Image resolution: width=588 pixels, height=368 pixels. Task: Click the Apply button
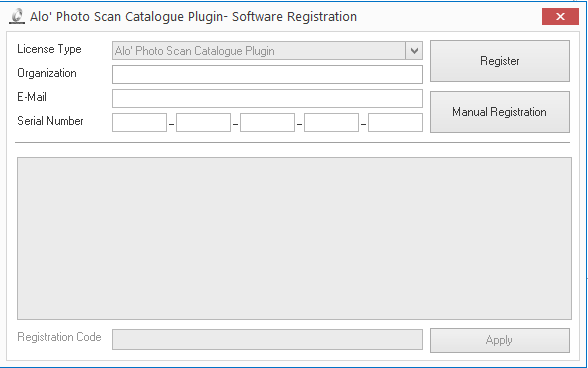pos(500,340)
